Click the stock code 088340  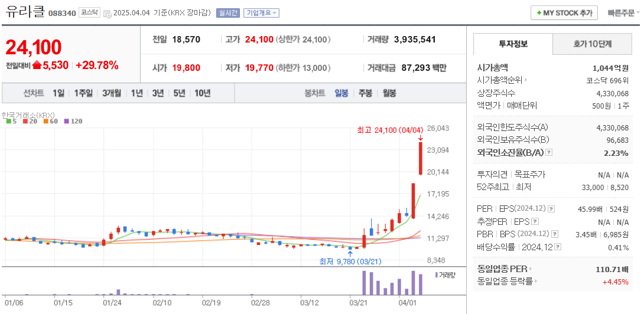click(62, 13)
